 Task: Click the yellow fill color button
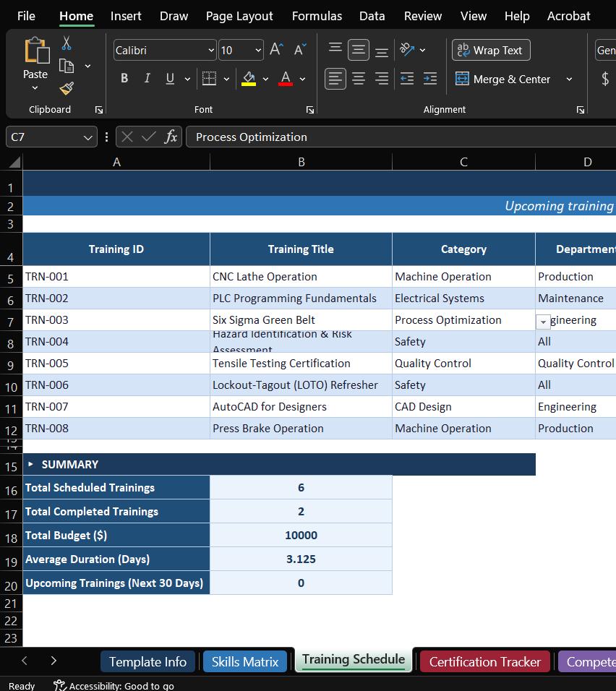tap(249, 79)
